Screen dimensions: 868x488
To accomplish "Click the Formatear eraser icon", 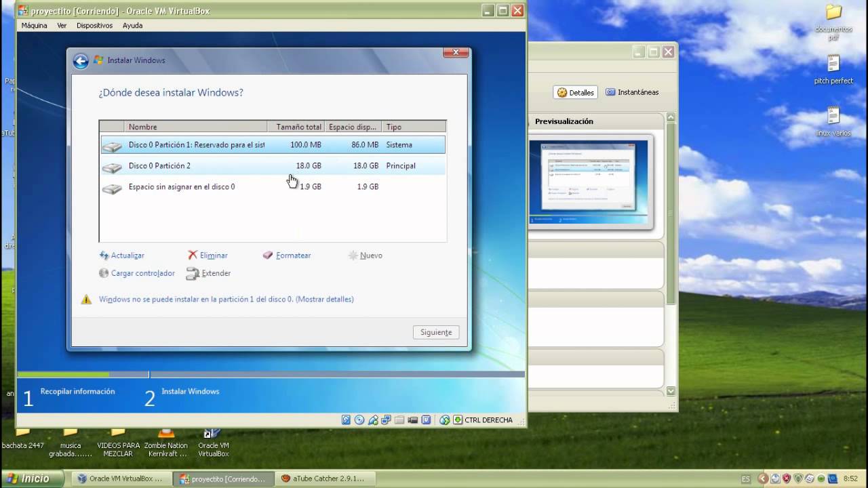I will click(x=268, y=256).
